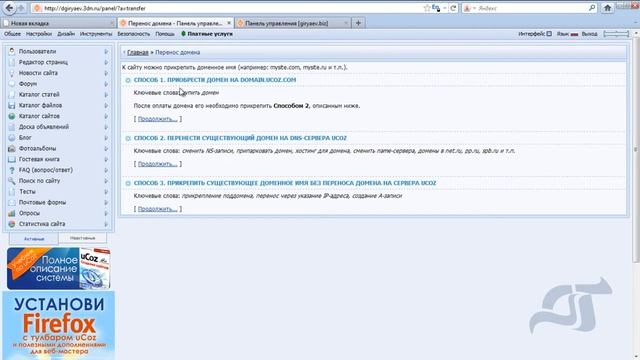This screenshot has width=640, height=360.
Task: Expand the Блог submenu arrow
Action: 106,138
